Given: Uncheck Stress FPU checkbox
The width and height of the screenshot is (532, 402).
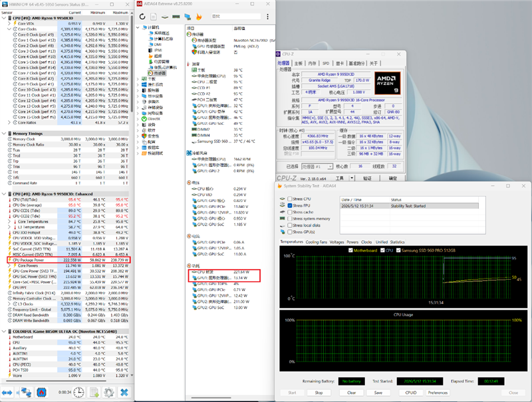Looking at the screenshot, I should [290, 205].
